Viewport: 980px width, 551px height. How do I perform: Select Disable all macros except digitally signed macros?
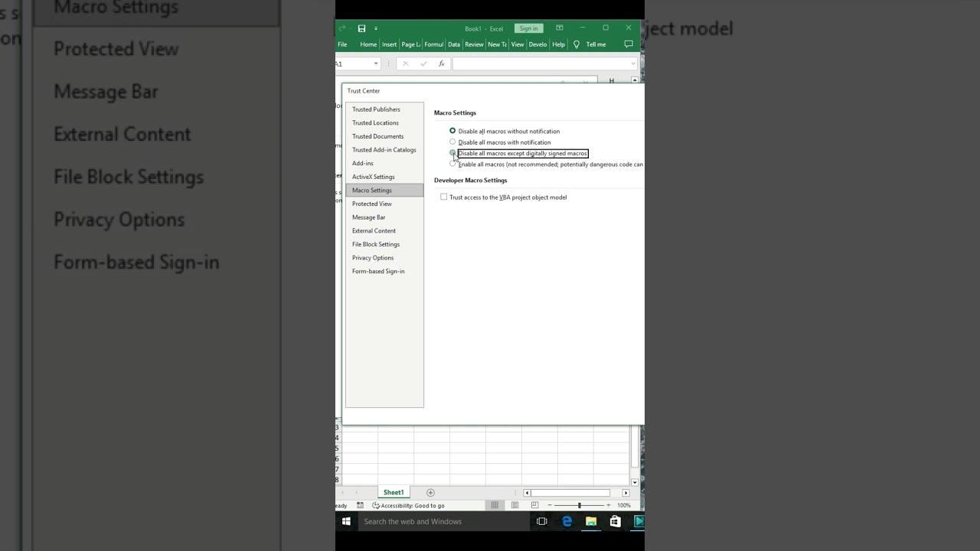coord(452,153)
